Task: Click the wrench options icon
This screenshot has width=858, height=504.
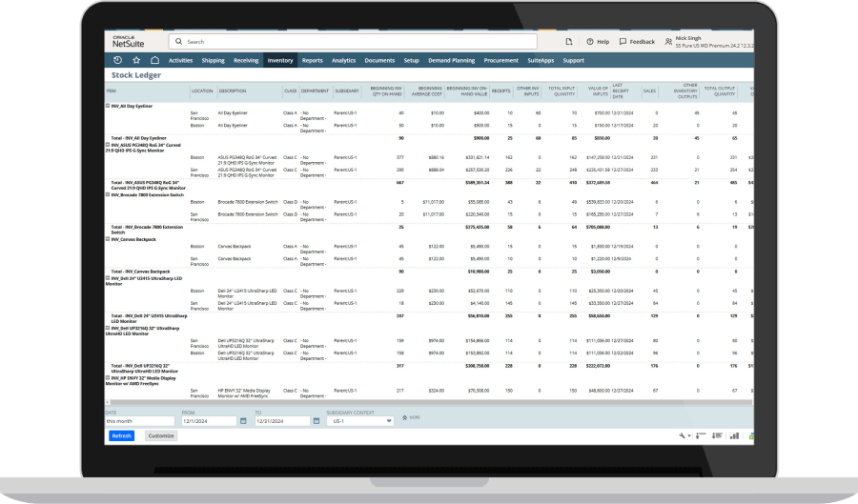Action: click(x=682, y=435)
